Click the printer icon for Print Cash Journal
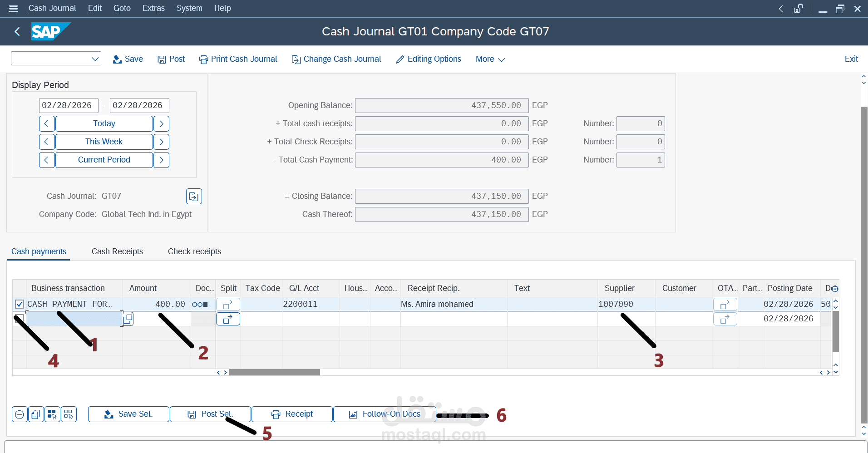Image resolution: width=868 pixels, height=453 pixels. (x=203, y=59)
